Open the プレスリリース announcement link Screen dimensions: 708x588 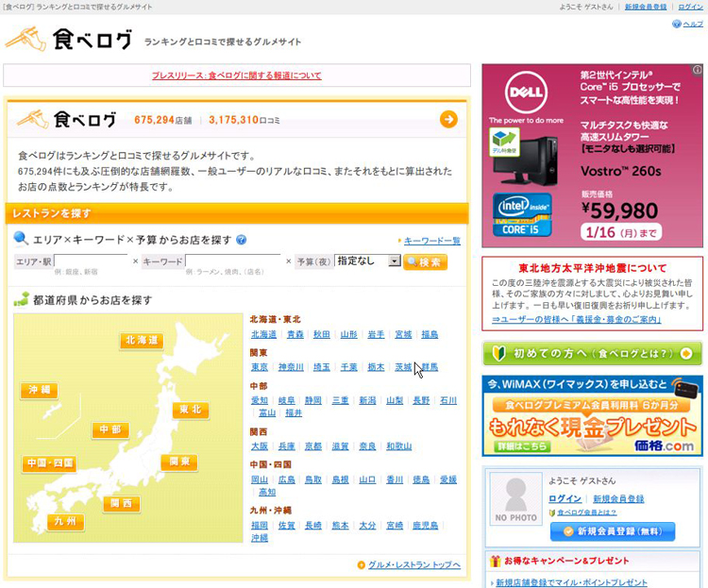pyautogui.click(x=236, y=76)
